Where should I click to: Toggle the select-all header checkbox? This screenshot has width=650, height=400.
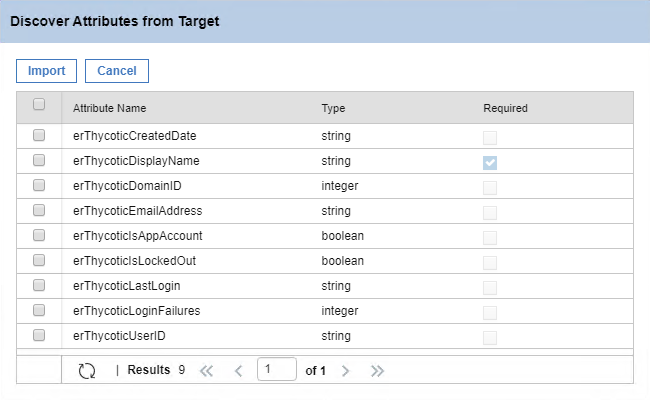(39, 104)
